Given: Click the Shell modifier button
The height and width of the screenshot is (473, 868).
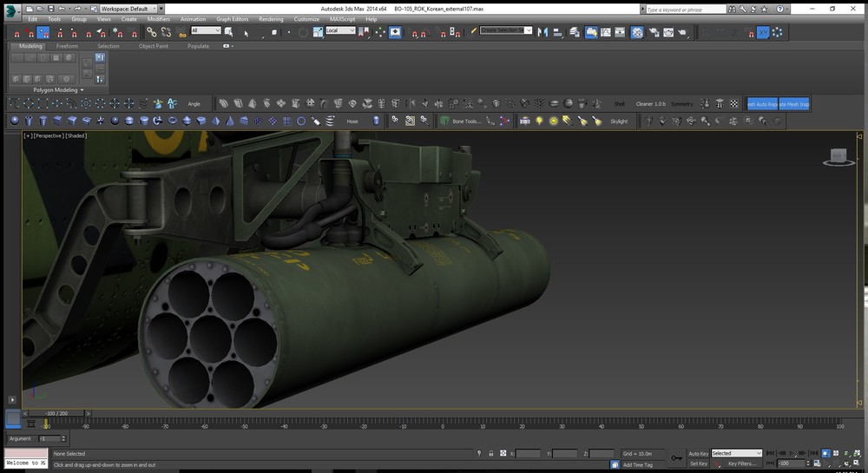Looking at the screenshot, I should [x=620, y=103].
